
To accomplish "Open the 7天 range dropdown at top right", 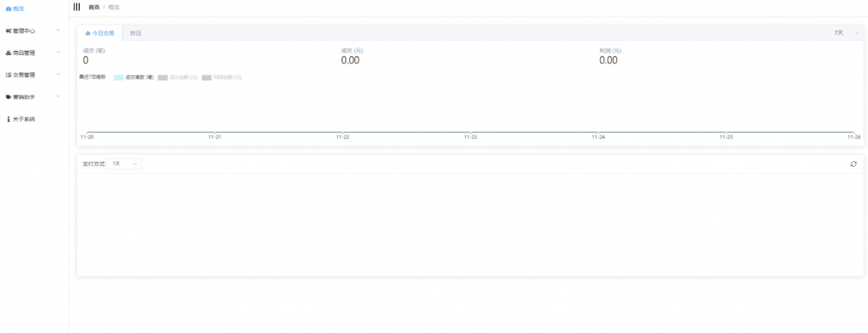I will click(x=847, y=33).
